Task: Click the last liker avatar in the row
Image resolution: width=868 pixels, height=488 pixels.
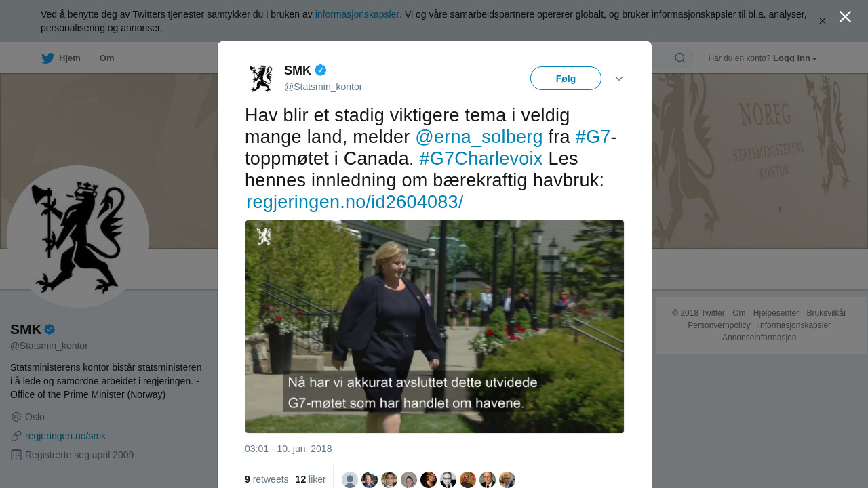Action: point(507,480)
